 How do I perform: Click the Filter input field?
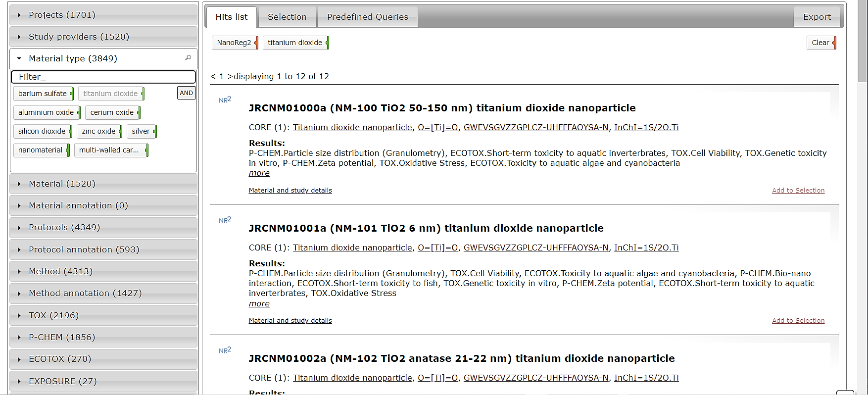pos(103,77)
